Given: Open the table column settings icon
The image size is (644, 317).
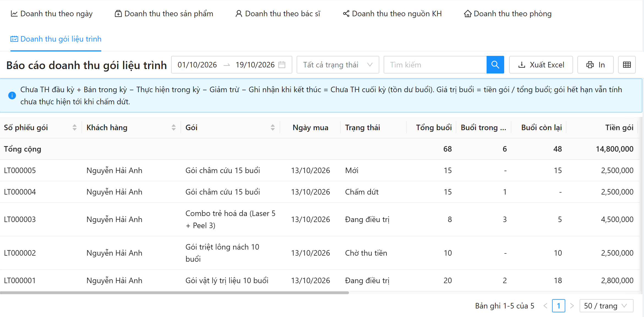Looking at the screenshot, I should [x=627, y=65].
